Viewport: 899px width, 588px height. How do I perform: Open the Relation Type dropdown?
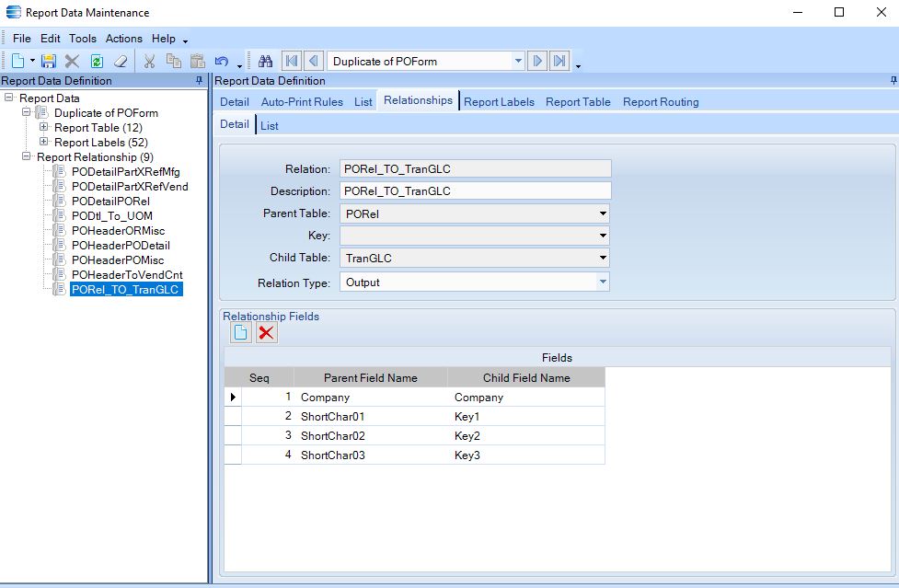[603, 282]
